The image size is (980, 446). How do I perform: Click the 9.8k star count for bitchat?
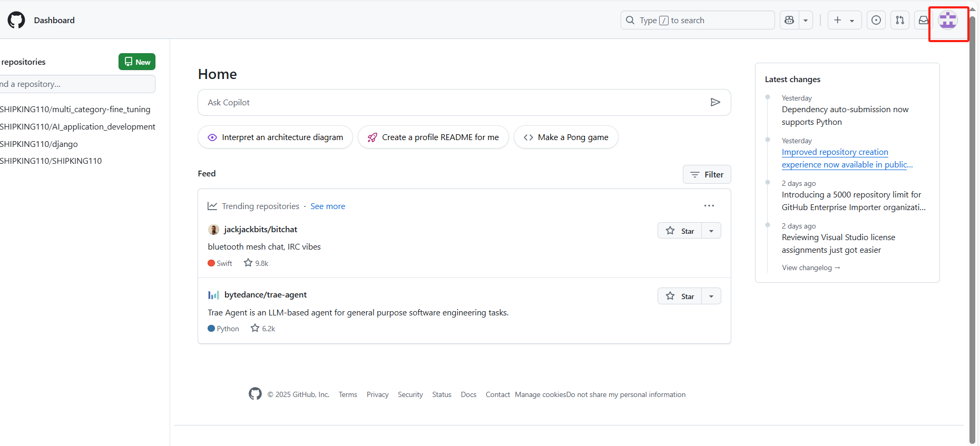pos(256,263)
